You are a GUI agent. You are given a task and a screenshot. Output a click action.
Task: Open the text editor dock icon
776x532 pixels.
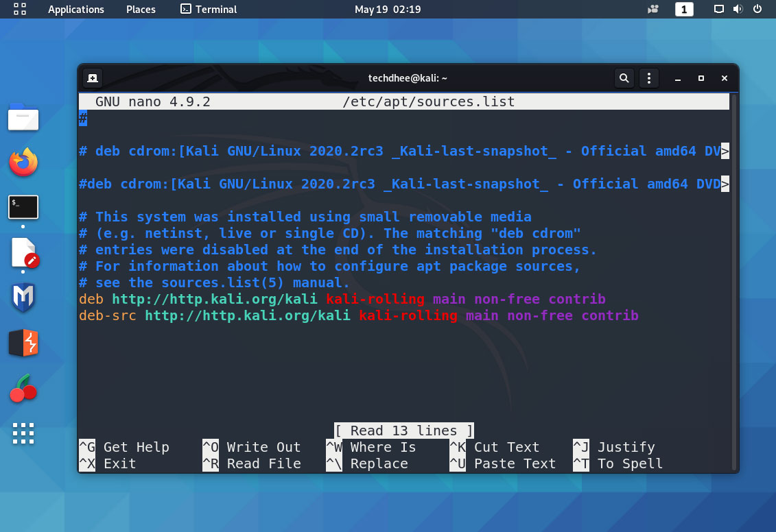point(25,253)
